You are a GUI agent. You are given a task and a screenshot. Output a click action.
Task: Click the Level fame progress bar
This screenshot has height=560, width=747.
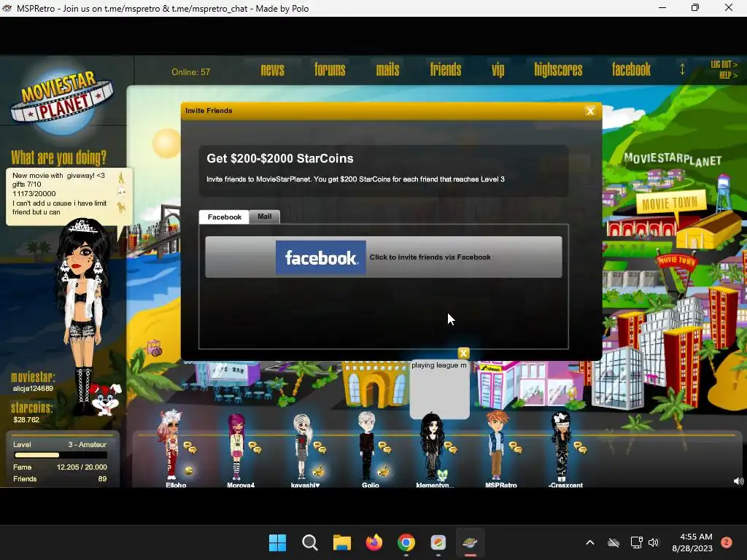(x=60, y=455)
